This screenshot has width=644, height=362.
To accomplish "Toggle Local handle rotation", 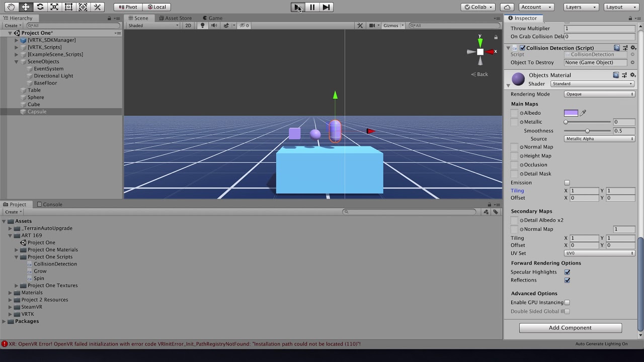I will coord(156,7).
